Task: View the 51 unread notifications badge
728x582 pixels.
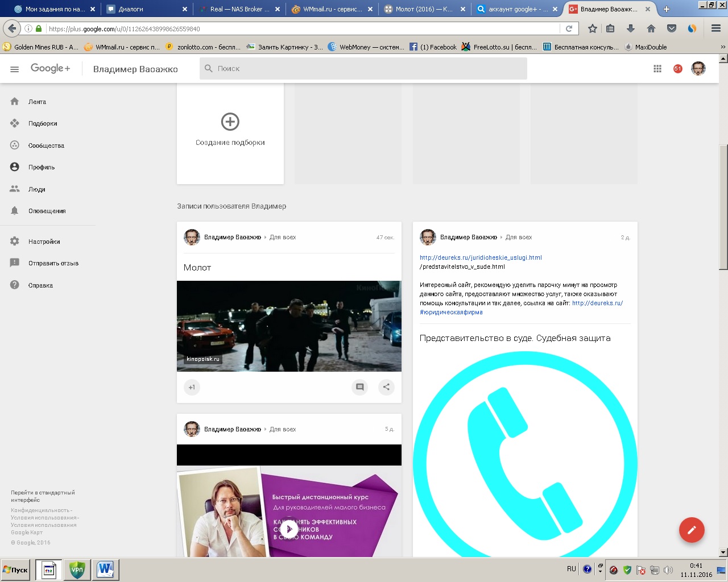Action: click(x=677, y=69)
